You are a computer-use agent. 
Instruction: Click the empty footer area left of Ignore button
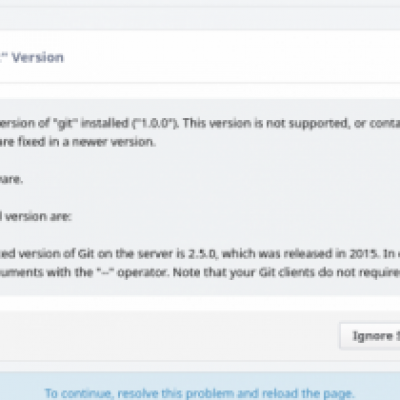[x=167, y=335]
